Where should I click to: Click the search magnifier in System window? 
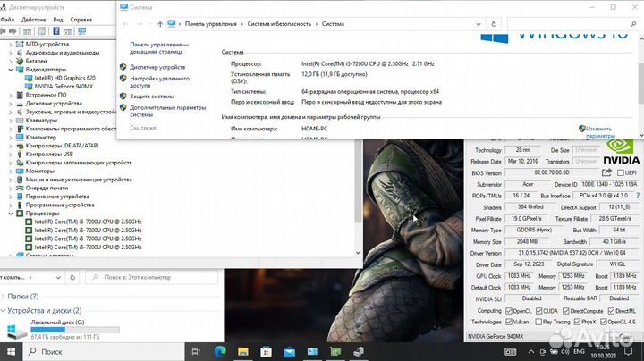point(633,24)
